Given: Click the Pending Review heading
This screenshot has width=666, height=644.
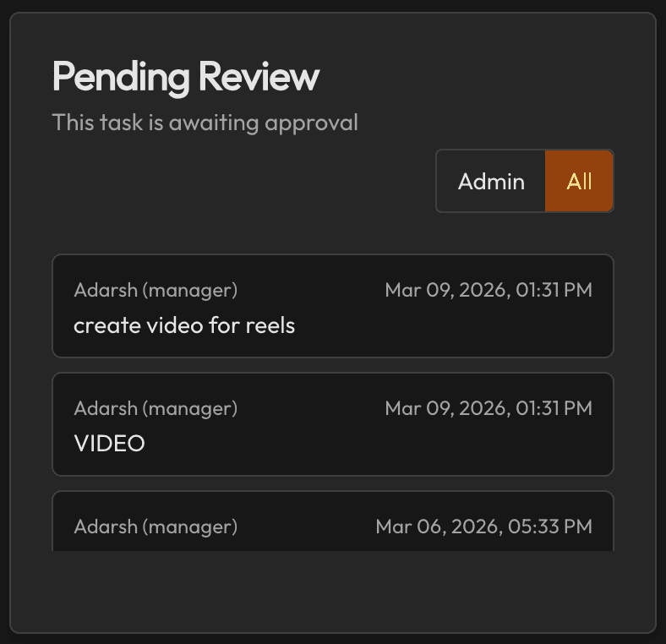Looking at the screenshot, I should point(186,77).
